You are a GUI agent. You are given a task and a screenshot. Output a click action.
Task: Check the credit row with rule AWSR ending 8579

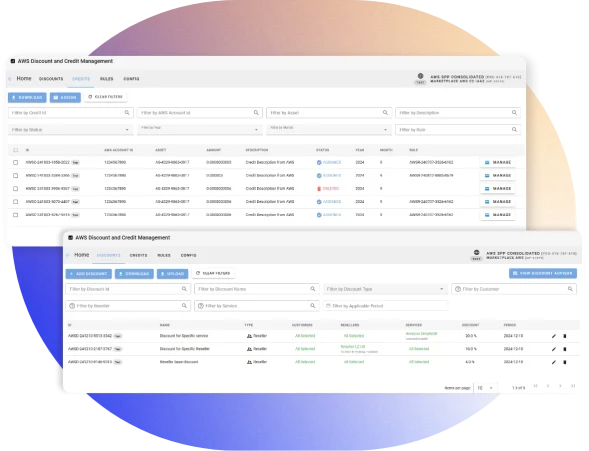coord(15,175)
